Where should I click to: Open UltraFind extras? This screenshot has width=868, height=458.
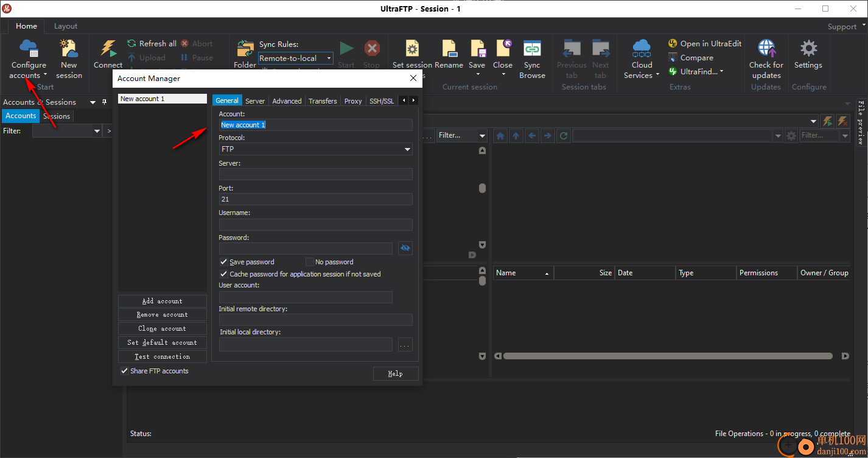tap(696, 72)
